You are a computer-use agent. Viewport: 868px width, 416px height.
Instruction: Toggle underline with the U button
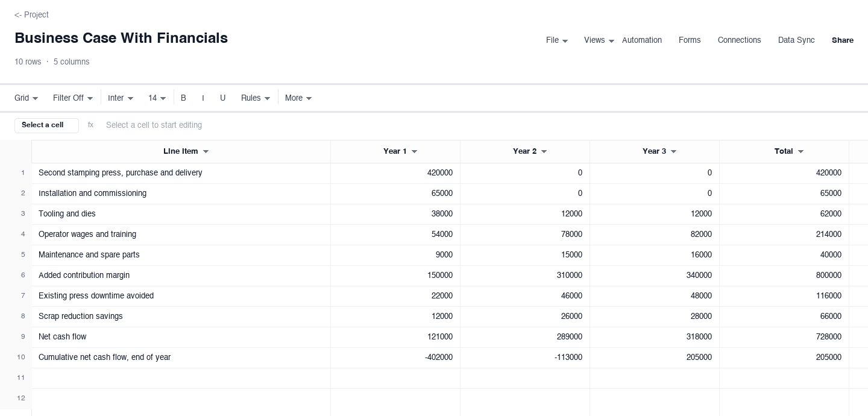(223, 98)
